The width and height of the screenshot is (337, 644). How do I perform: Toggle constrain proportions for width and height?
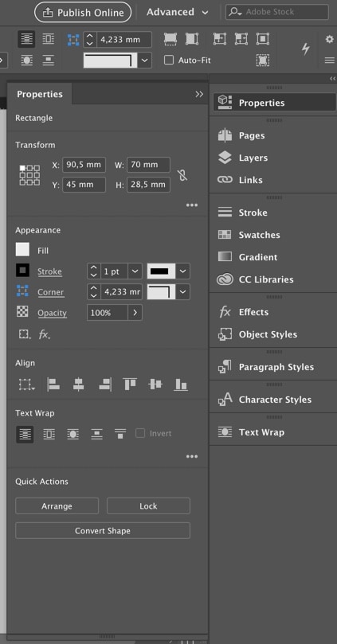(x=182, y=175)
